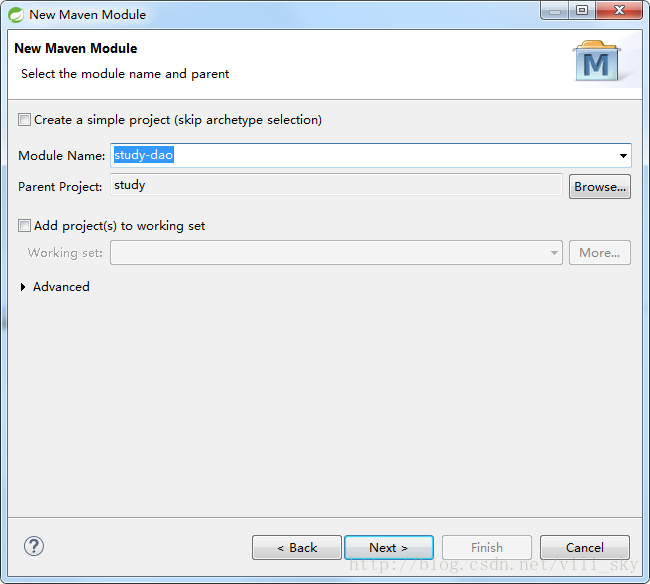This screenshot has width=650, height=584.
Task: Click the 'Module Name:' label
Action: click(x=62, y=156)
